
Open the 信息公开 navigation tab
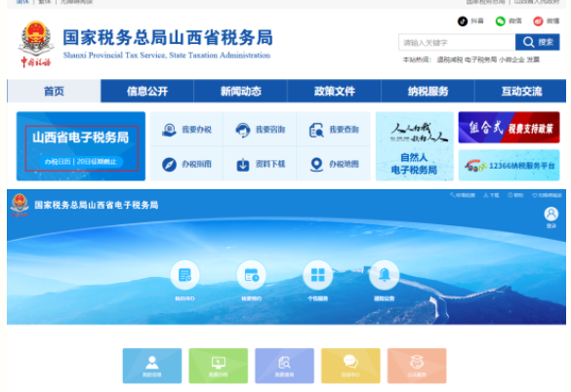(x=147, y=91)
